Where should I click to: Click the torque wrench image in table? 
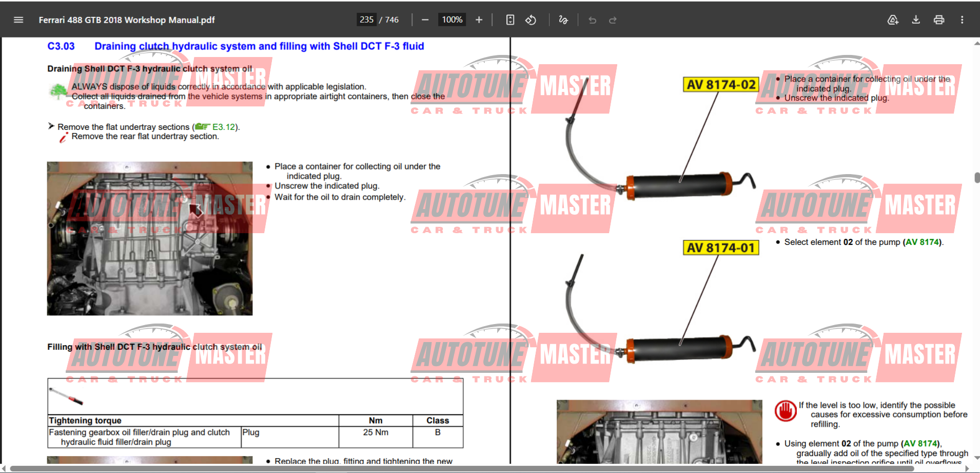click(66, 395)
